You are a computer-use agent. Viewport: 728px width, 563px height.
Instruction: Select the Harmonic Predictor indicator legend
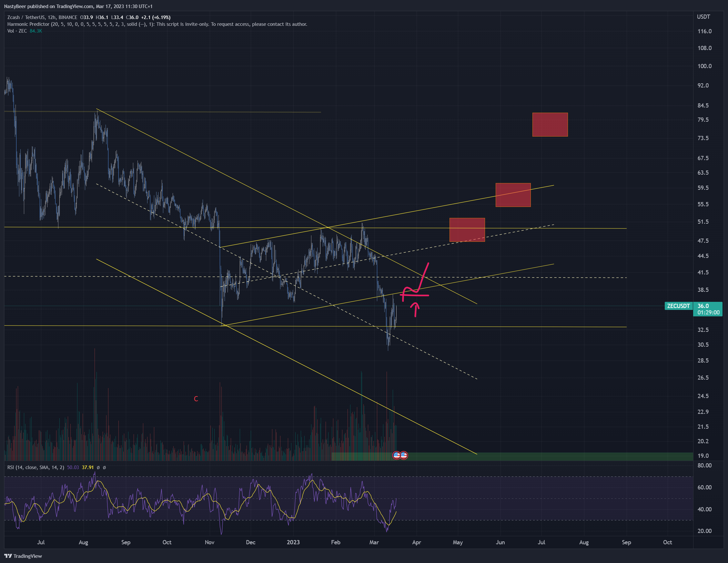point(157,24)
